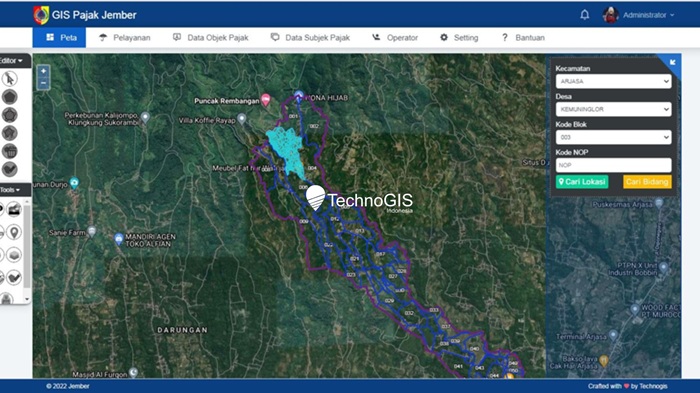Click the delete basket tool in Editor

tap(9, 151)
